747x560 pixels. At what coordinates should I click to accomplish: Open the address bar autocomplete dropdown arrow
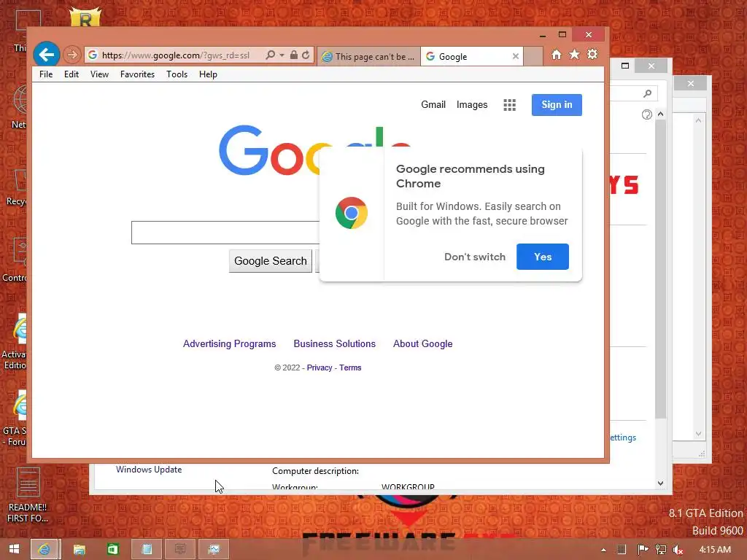coord(282,55)
